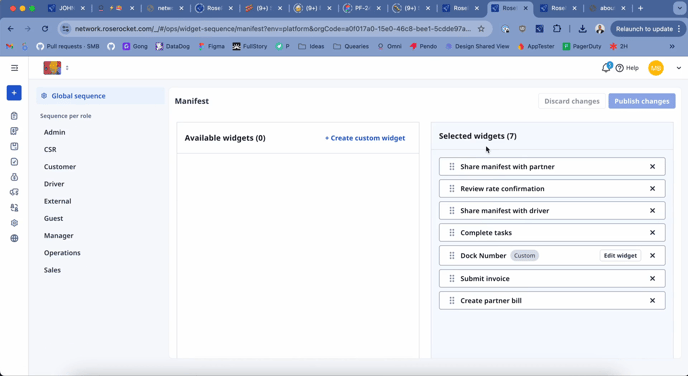The width and height of the screenshot is (688, 376).
Task: Select Global sequence in the side panel
Action: tap(100, 96)
